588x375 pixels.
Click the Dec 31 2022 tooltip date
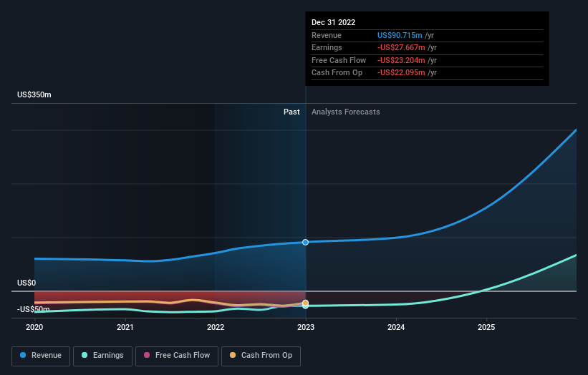tap(333, 22)
